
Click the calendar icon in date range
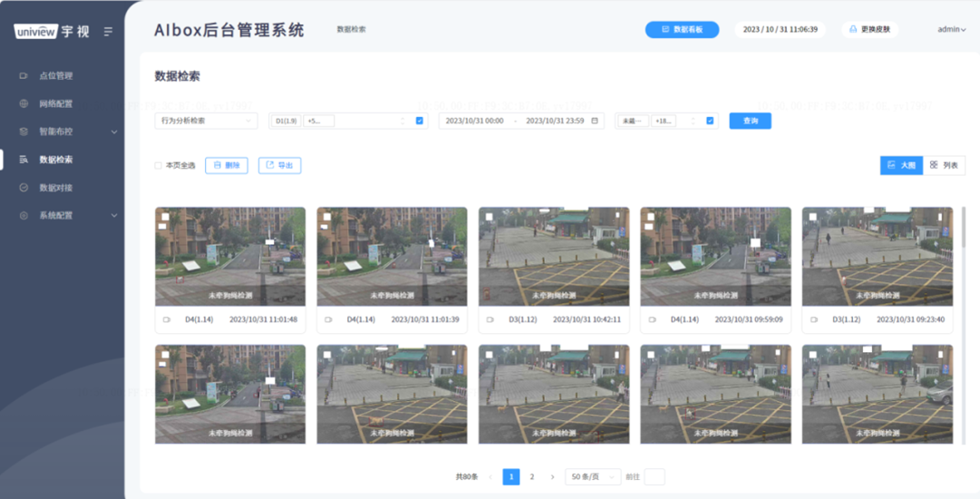pos(595,121)
